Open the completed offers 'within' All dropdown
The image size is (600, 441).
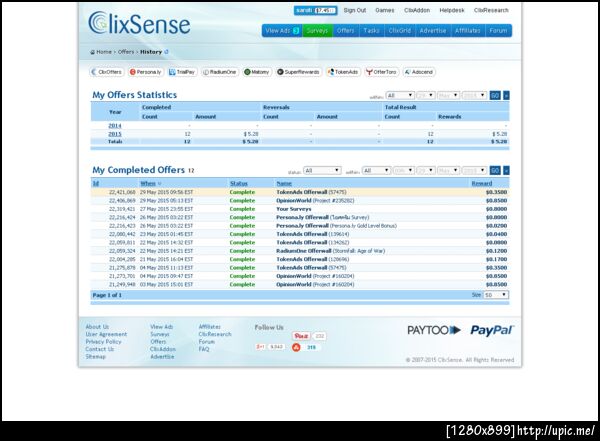pos(377,170)
